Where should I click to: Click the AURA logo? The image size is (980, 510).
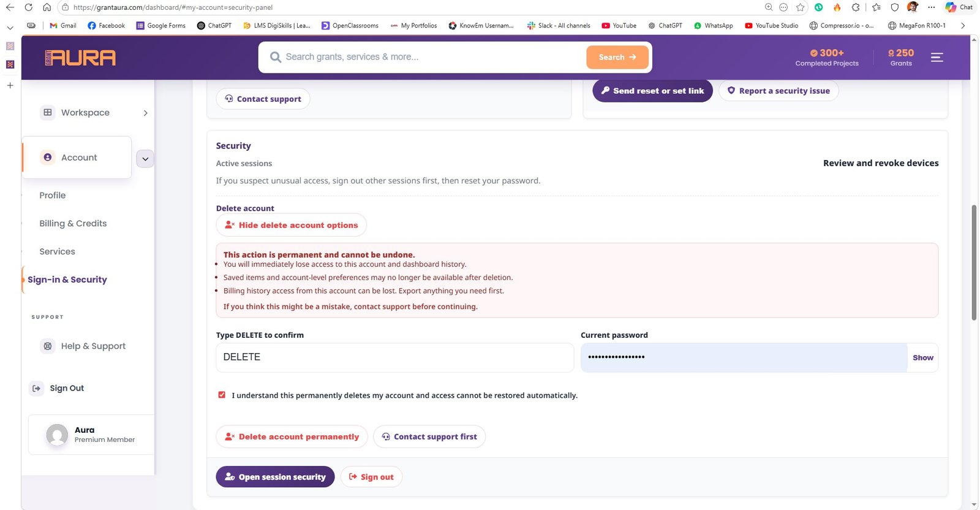(x=80, y=58)
